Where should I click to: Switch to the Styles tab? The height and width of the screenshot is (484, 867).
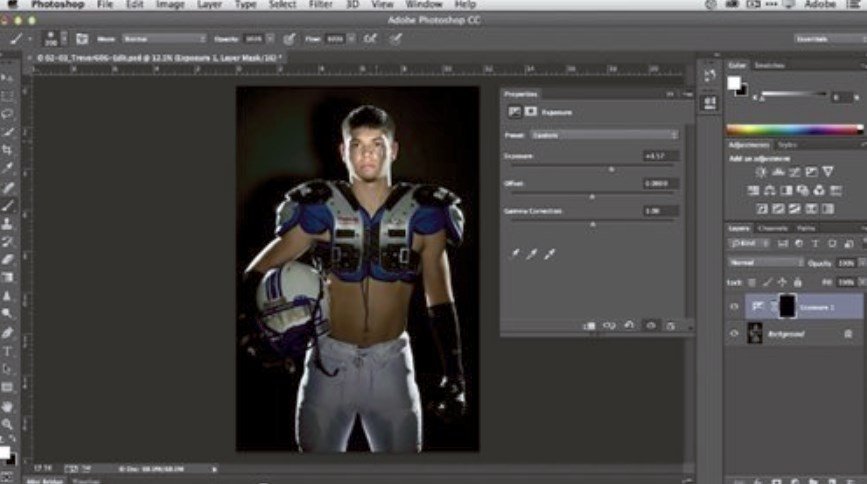787,145
